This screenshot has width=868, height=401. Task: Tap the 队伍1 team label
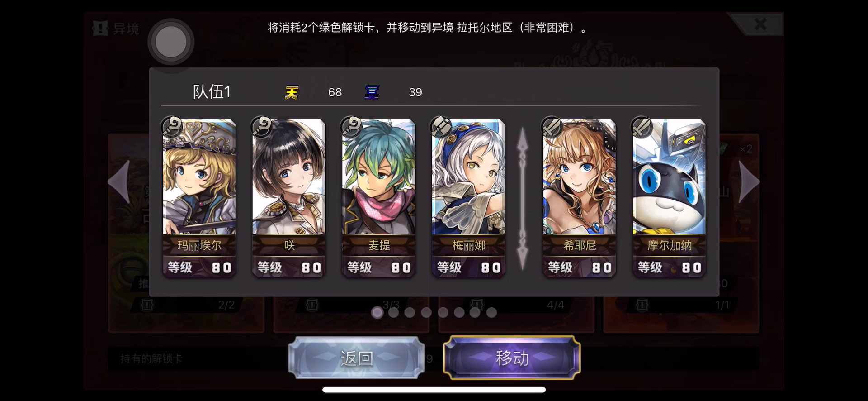pyautogui.click(x=212, y=92)
